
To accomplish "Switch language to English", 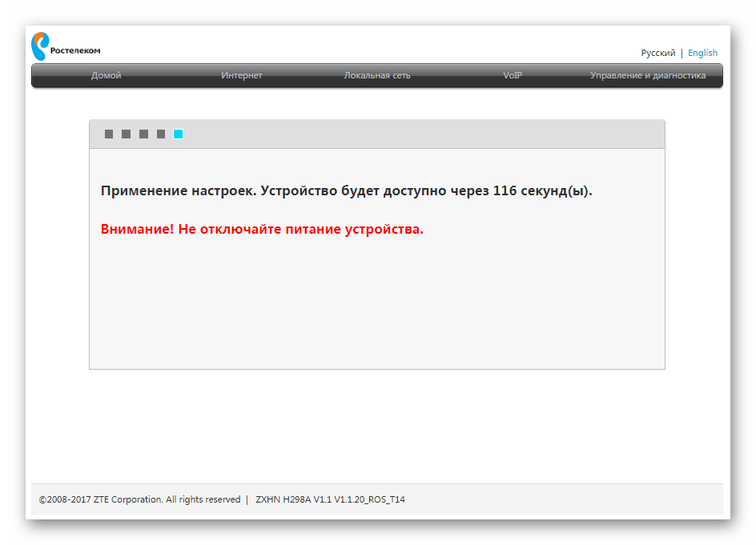I will click(x=702, y=53).
